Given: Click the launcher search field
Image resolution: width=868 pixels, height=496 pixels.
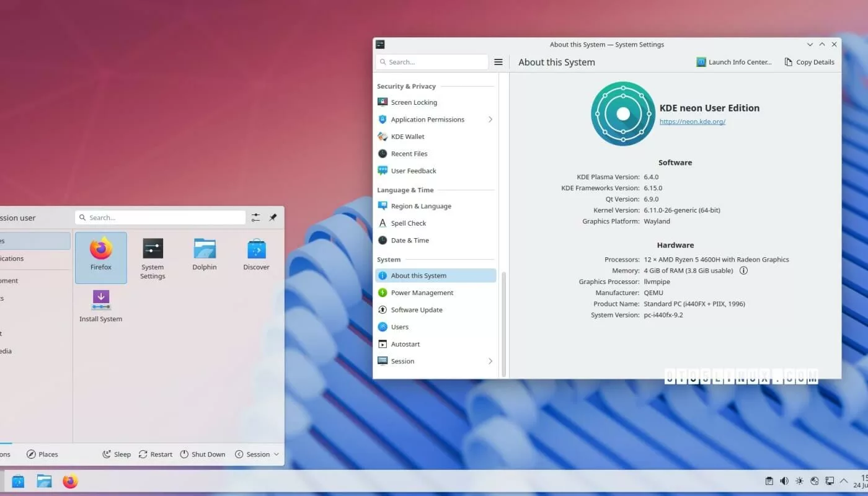Looking at the screenshot, I should coord(160,218).
